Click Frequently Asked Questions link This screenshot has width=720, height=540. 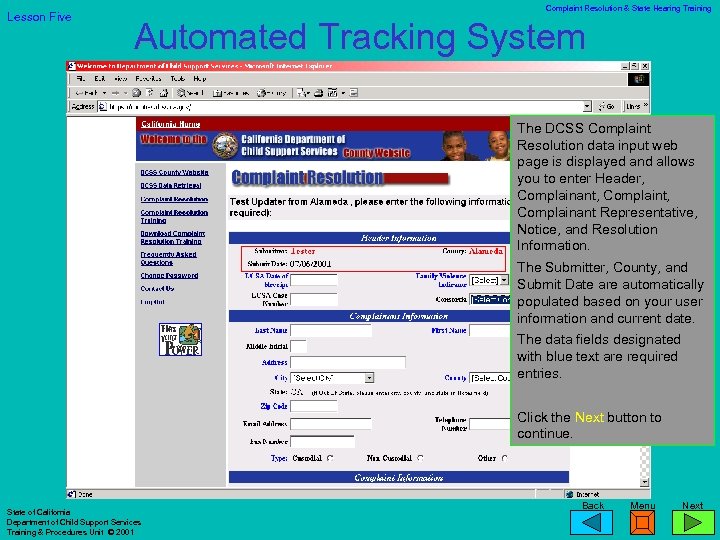(x=169, y=259)
